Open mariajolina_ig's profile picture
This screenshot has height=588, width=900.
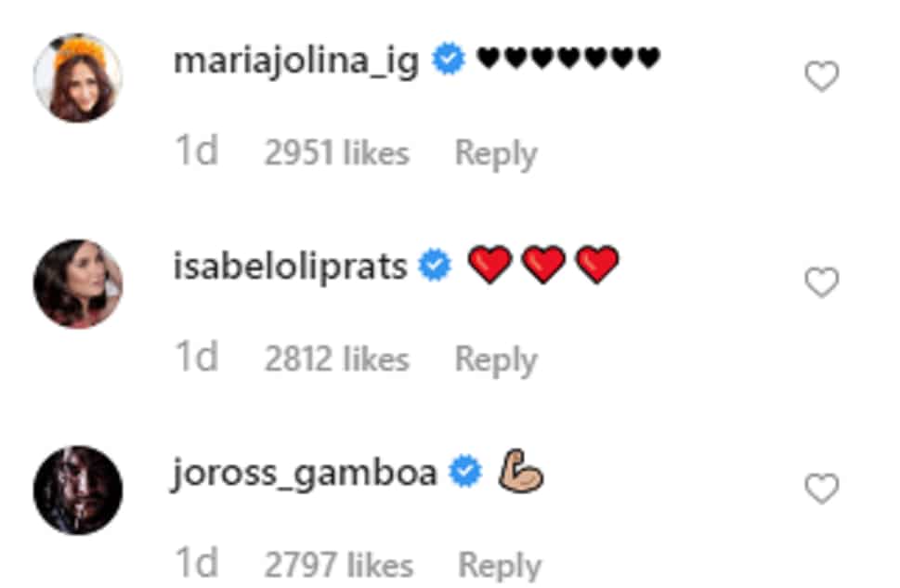click(77, 77)
